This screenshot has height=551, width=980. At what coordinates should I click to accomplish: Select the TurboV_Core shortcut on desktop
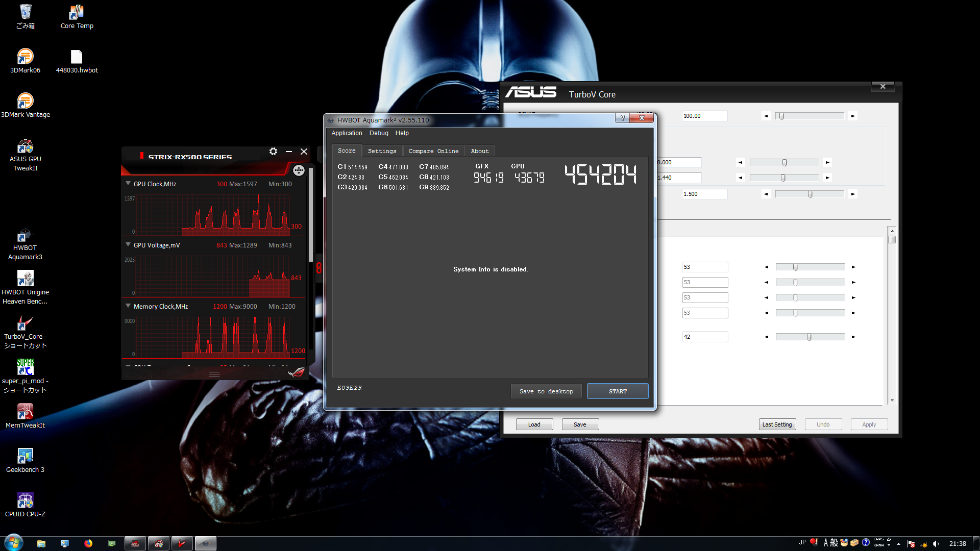pyautogui.click(x=26, y=332)
